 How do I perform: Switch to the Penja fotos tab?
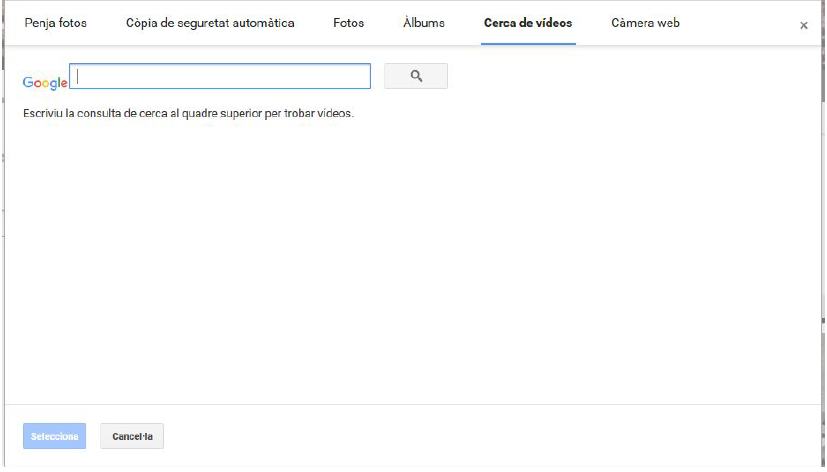point(56,23)
